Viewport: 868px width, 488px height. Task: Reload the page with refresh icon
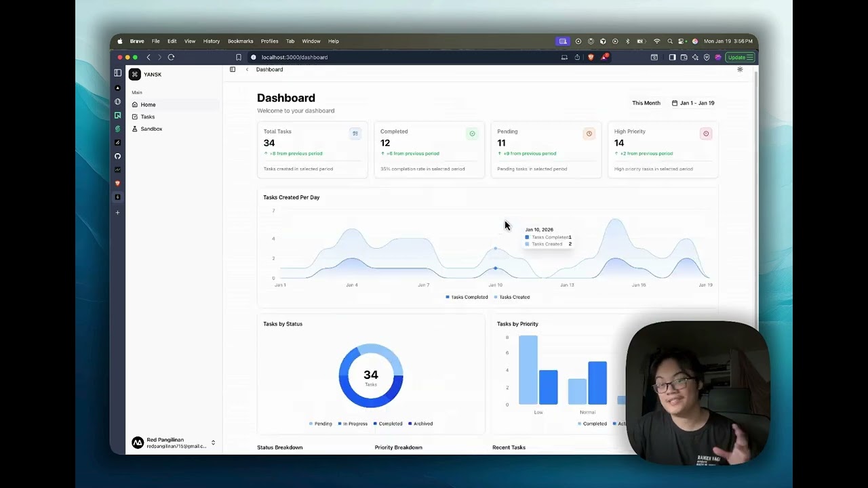point(171,57)
